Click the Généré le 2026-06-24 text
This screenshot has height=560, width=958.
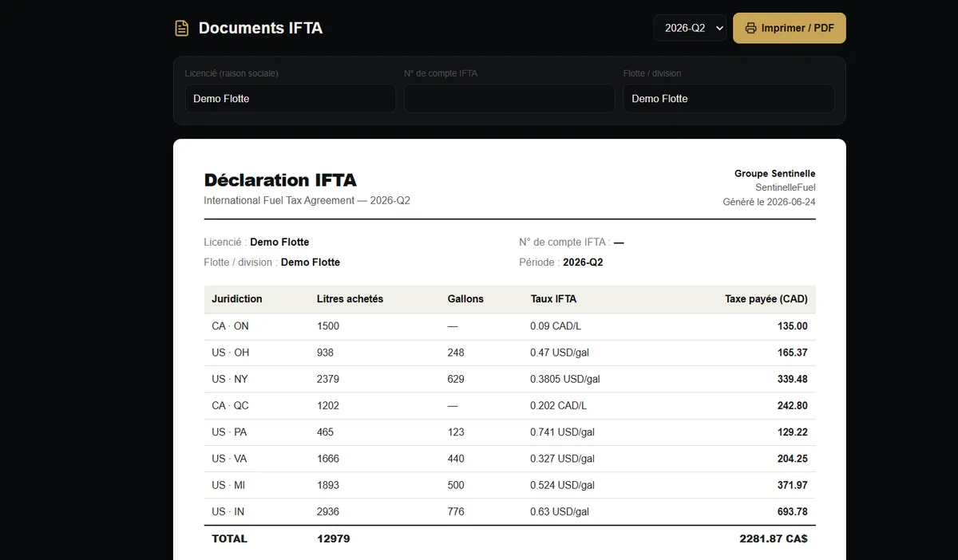click(769, 202)
